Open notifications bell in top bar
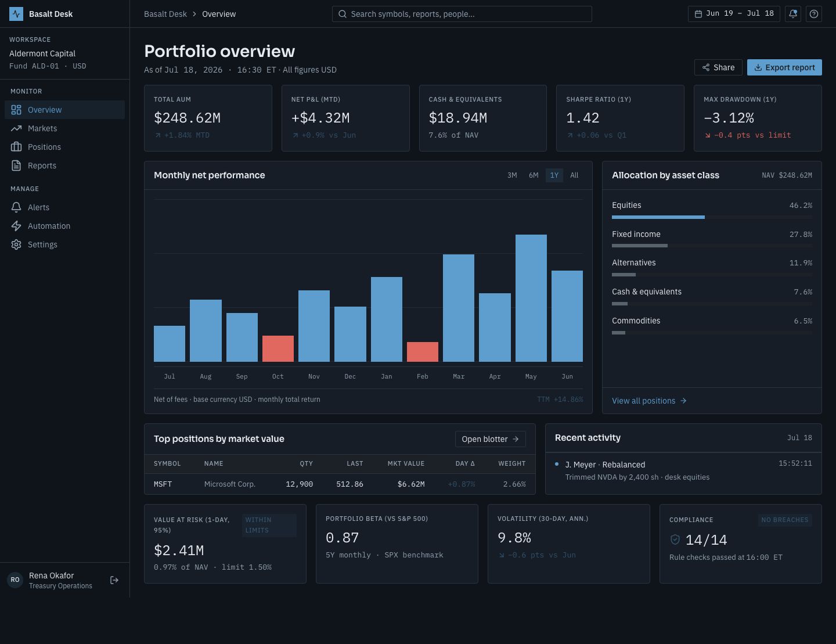 [x=793, y=14]
